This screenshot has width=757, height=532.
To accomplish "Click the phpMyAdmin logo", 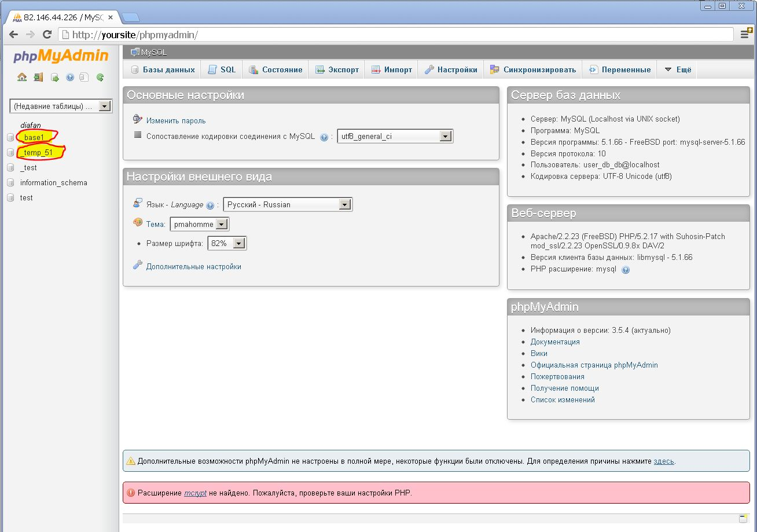I will click(x=61, y=56).
